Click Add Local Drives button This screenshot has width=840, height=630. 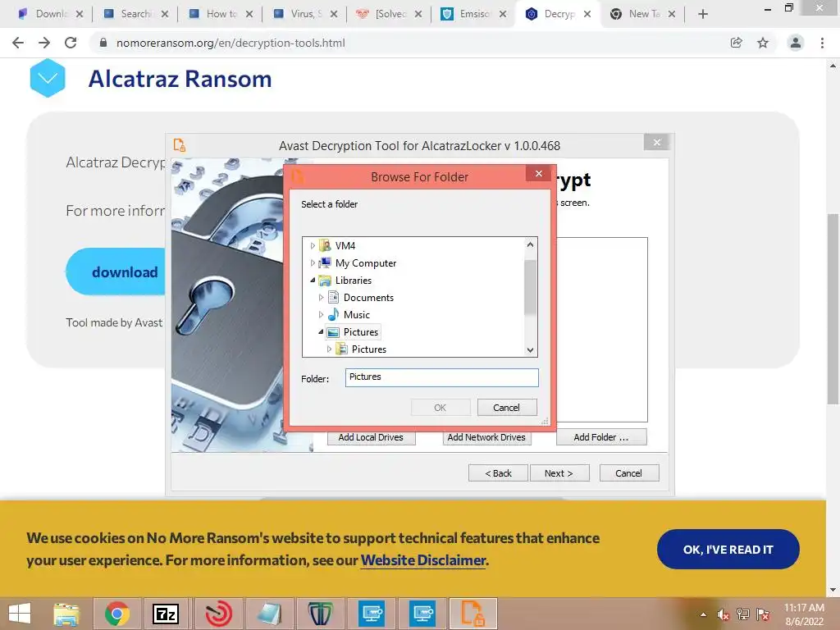[371, 437]
